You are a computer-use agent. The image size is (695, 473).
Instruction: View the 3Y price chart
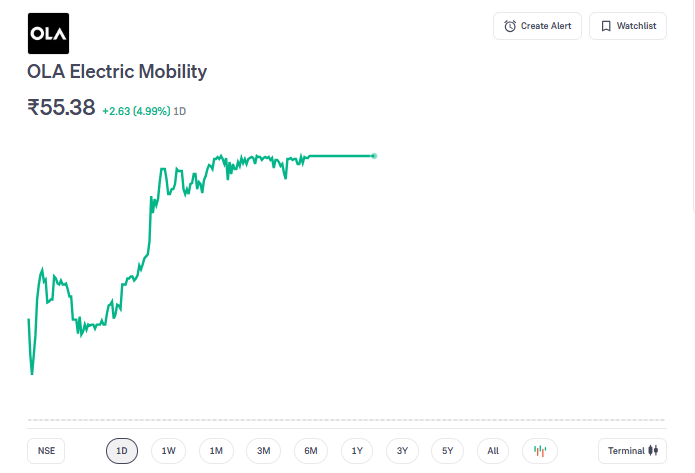pos(402,451)
